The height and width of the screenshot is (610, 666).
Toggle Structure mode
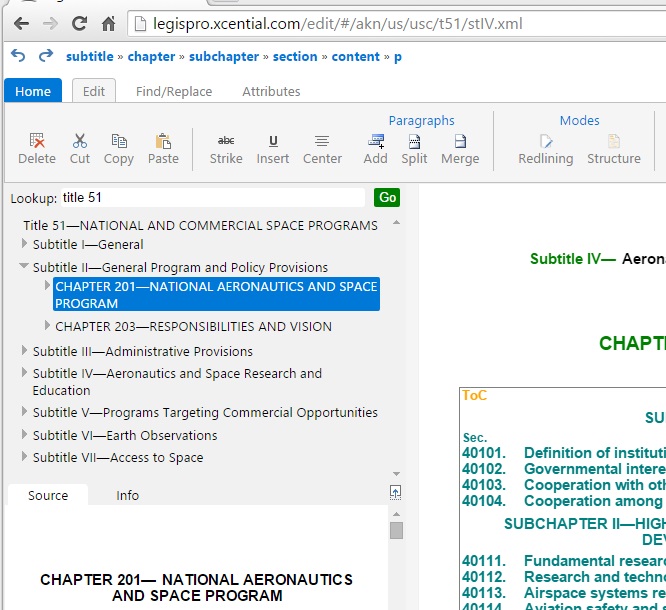pyautogui.click(x=614, y=142)
